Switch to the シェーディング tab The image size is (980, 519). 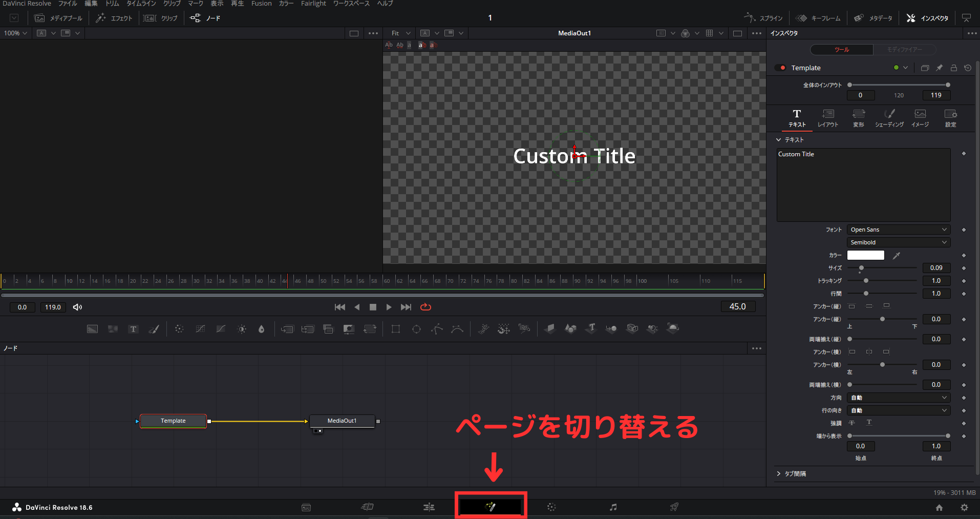coord(889,118)
